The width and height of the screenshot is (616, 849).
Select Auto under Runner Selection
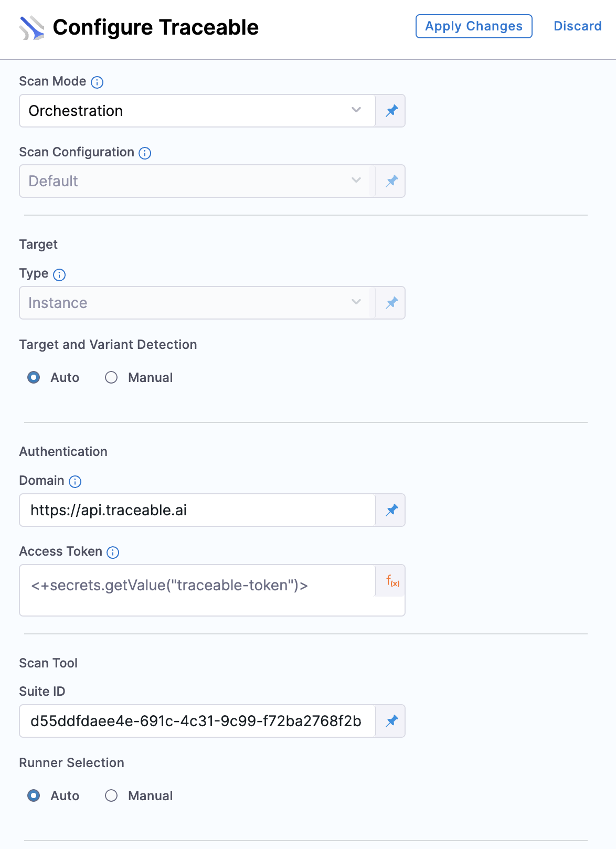54,796
